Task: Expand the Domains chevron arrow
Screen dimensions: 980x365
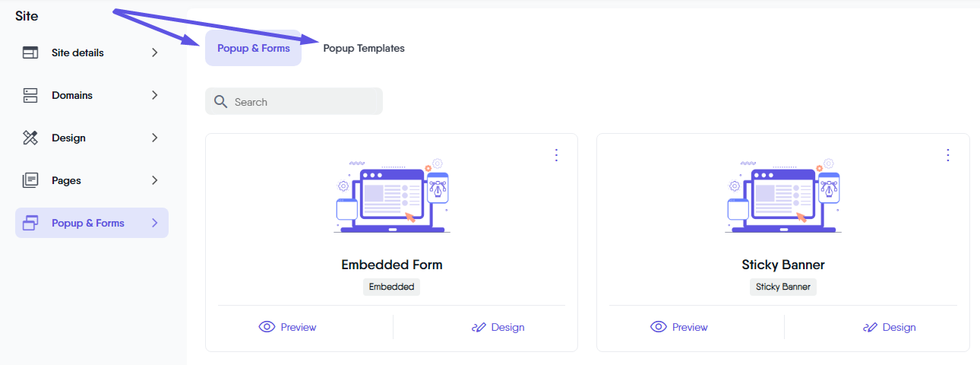Action: point(154,96)
